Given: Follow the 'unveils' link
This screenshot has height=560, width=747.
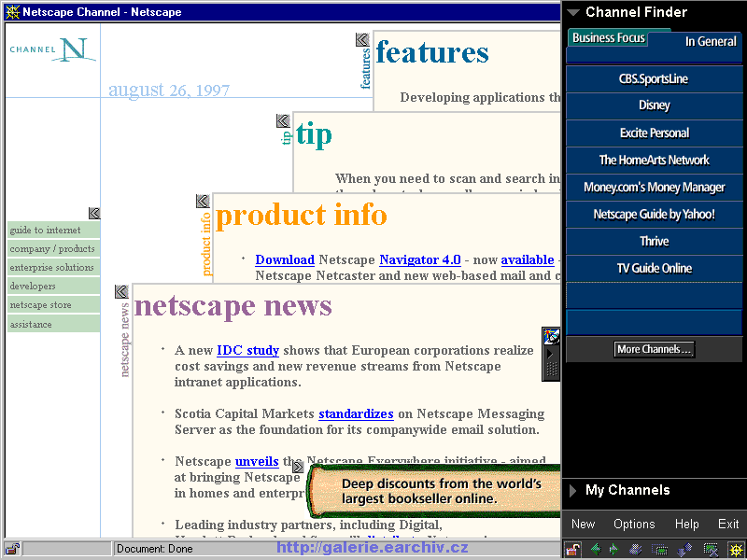Looking at the screenshot, I should tap(257, 461).
